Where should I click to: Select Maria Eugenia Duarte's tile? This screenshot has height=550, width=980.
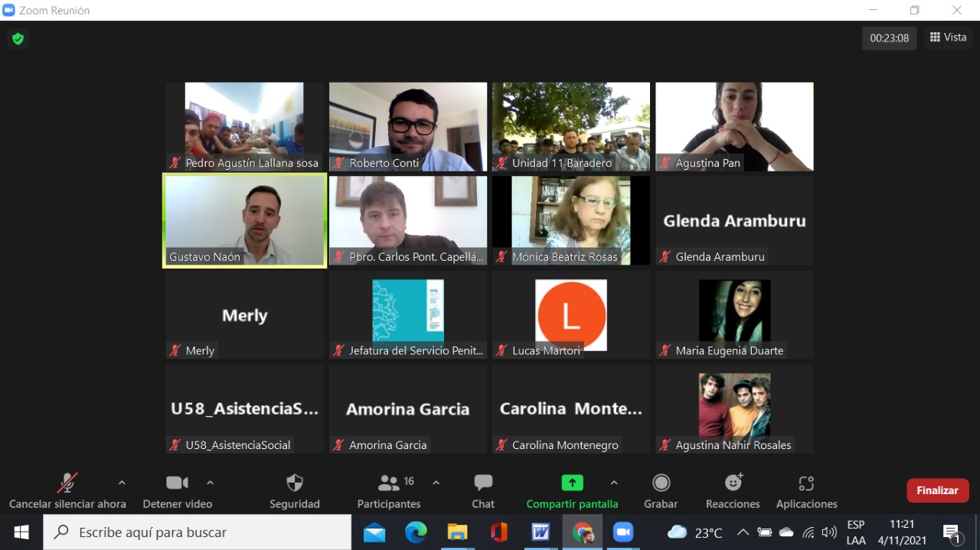coord(735,314)
